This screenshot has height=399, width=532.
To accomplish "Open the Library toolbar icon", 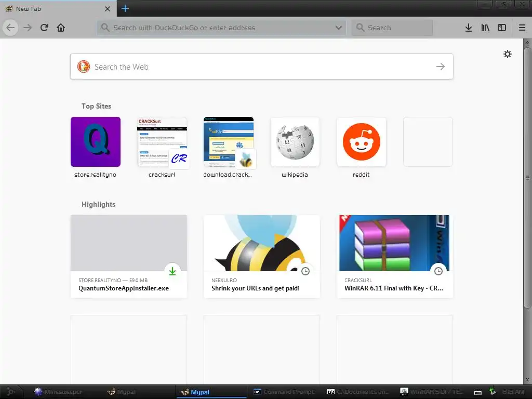I will (485, 28).
